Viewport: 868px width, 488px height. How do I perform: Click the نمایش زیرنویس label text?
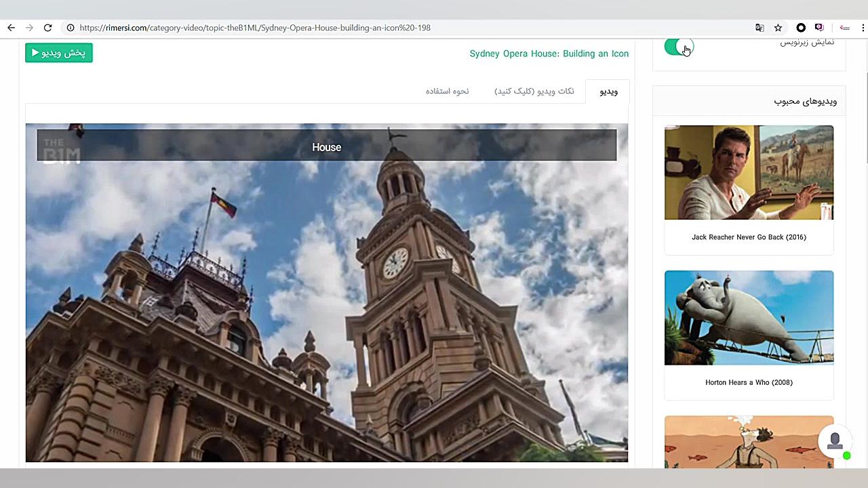tap(807, 42)
